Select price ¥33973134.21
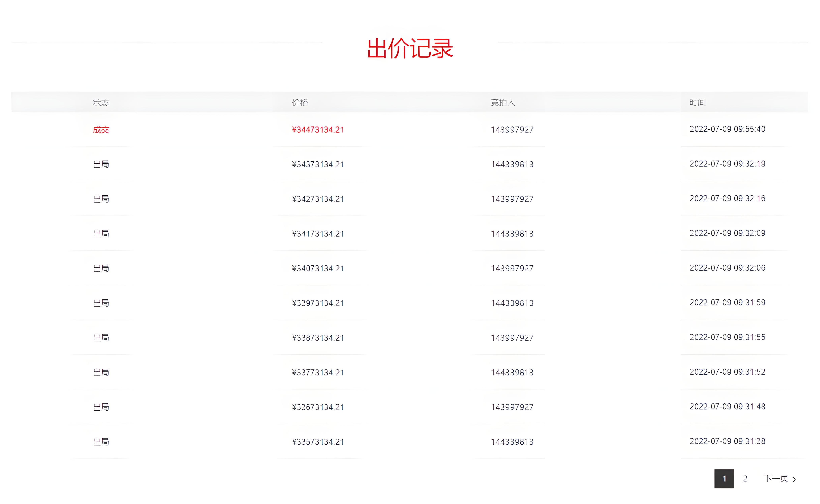 (x=318, y=303)
